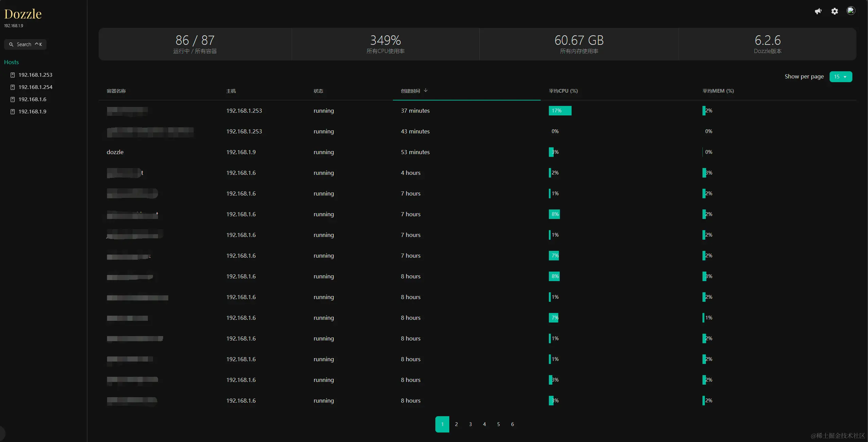This screenshot has width=868, height=442.
Task: Click the Dozzle logo title
Action: [x=23, y=14]
